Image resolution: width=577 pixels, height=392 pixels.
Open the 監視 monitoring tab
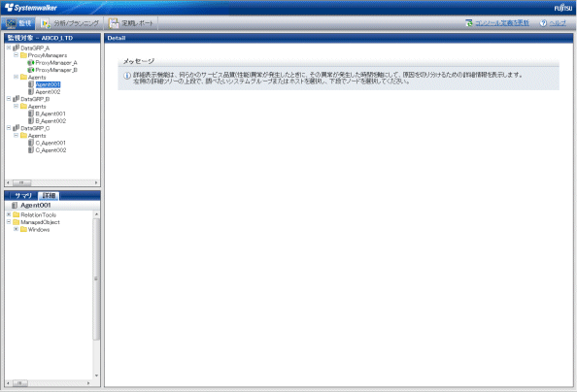click(18, 23)
